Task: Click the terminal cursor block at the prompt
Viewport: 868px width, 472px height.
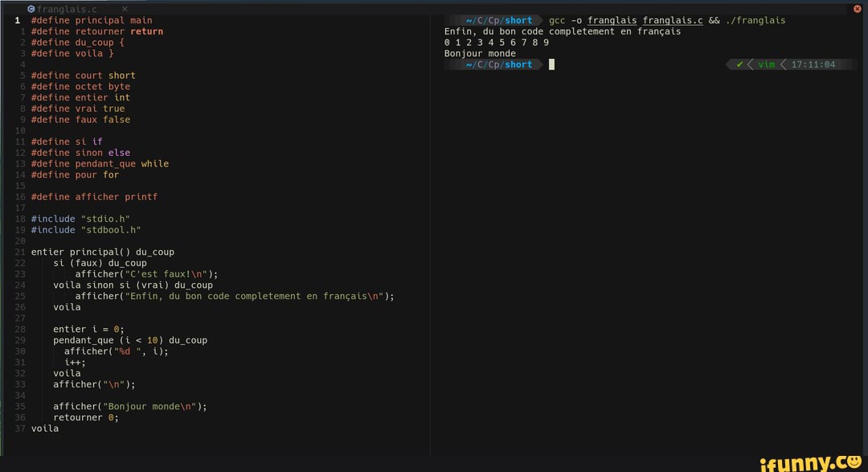Action: point(552,65)
